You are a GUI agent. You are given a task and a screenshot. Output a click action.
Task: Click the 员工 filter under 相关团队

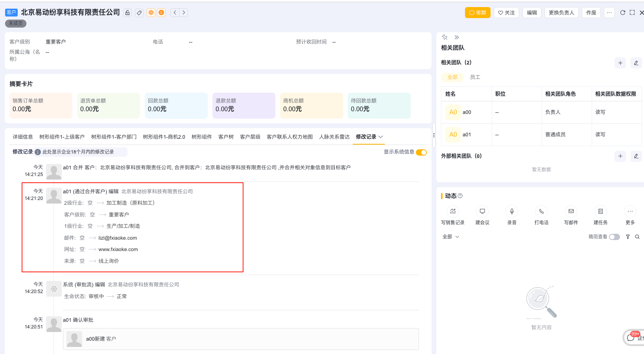tap(475, 77)
